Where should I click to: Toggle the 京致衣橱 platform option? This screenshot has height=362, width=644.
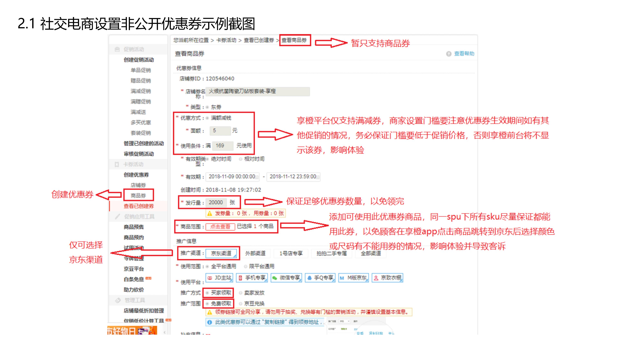click(388, 278)
